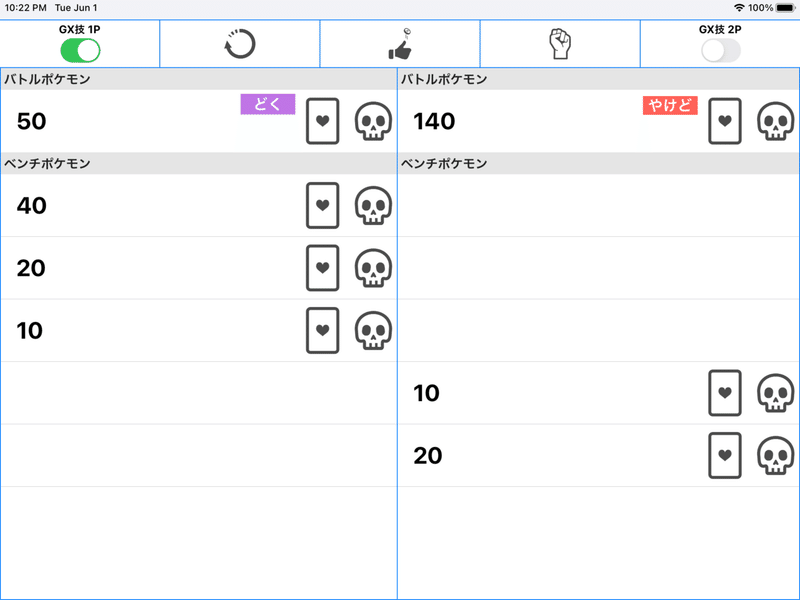800x600 pixels.
Task: Tap skull icon for player 2 battle Pokémon with 140
Action: [776, 121]
